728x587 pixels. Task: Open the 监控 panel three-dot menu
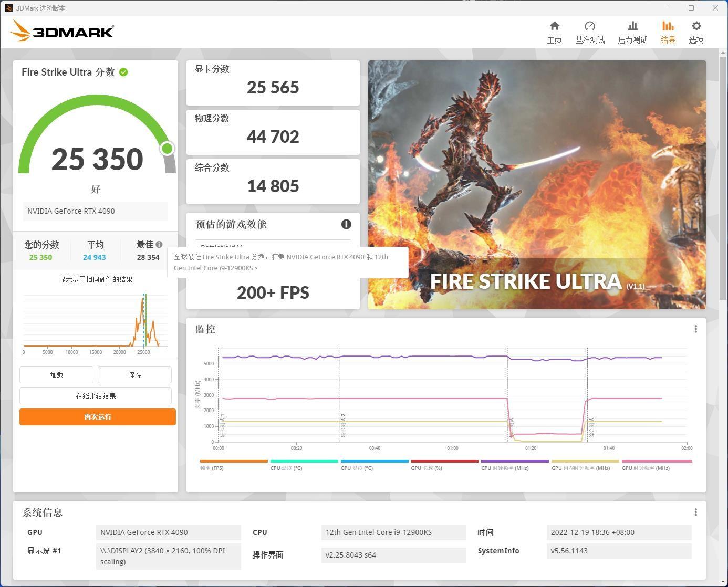tap(695, 329)
